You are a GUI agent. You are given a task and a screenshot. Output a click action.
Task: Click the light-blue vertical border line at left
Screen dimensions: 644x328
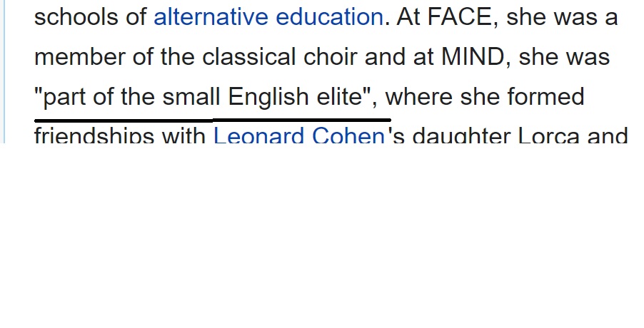click(4, 71)
